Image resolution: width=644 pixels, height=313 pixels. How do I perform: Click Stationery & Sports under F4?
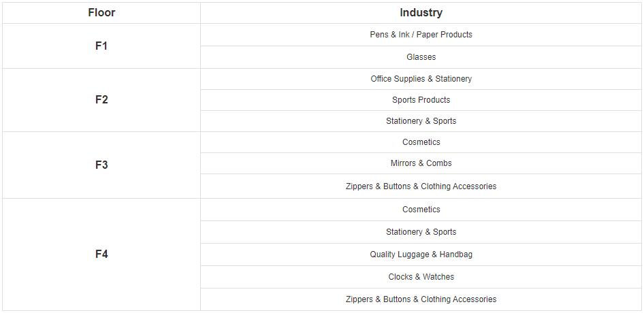point(421,232)
